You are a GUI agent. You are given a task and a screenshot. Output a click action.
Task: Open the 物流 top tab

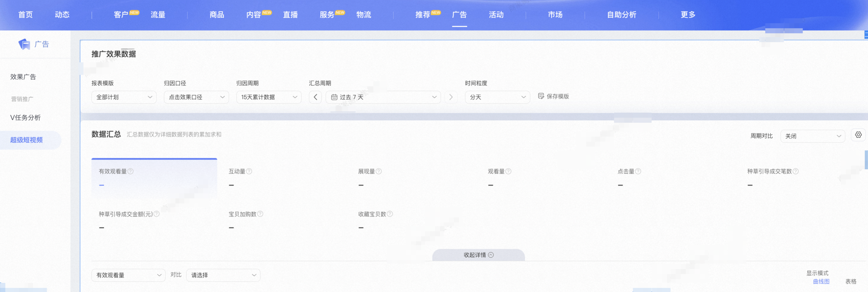[x=363, y=14]
